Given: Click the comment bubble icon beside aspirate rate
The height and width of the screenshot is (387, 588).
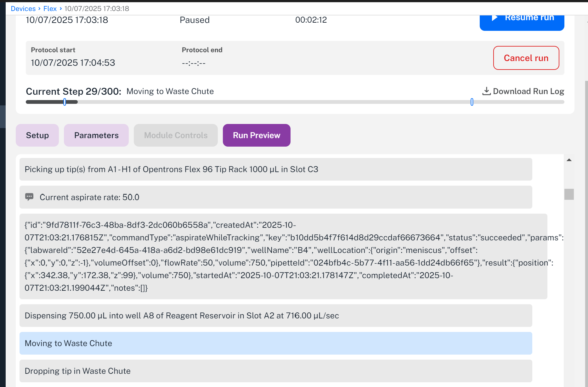Looking at the screenshot, I should pos(29,197).
